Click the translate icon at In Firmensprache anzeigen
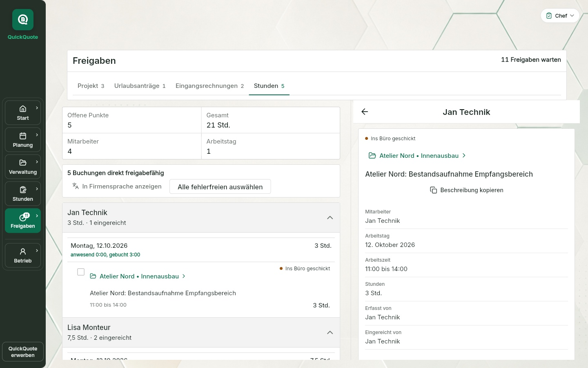The image size is (588, 368). click(76, 186)
